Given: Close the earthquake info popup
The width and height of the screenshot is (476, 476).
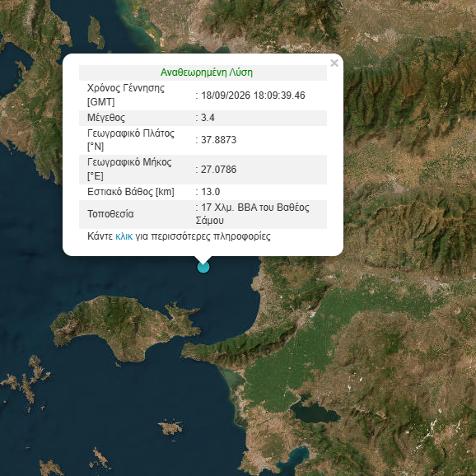Looking at the screenshot, I should (x=334, y=63).
